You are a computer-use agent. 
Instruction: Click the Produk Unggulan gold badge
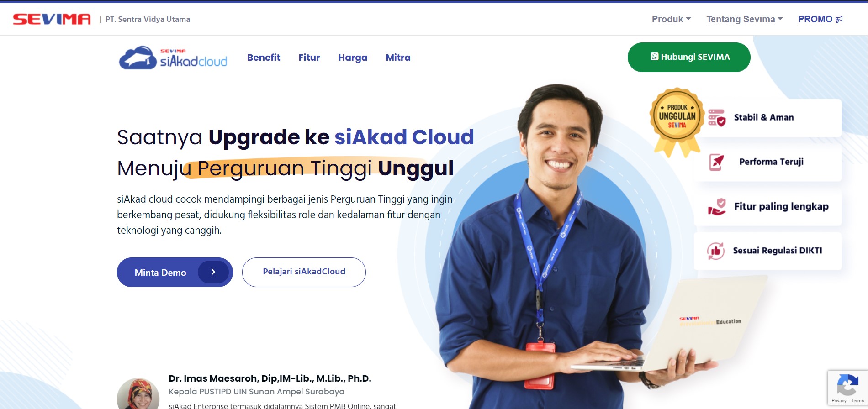click(x=677, y=122)
